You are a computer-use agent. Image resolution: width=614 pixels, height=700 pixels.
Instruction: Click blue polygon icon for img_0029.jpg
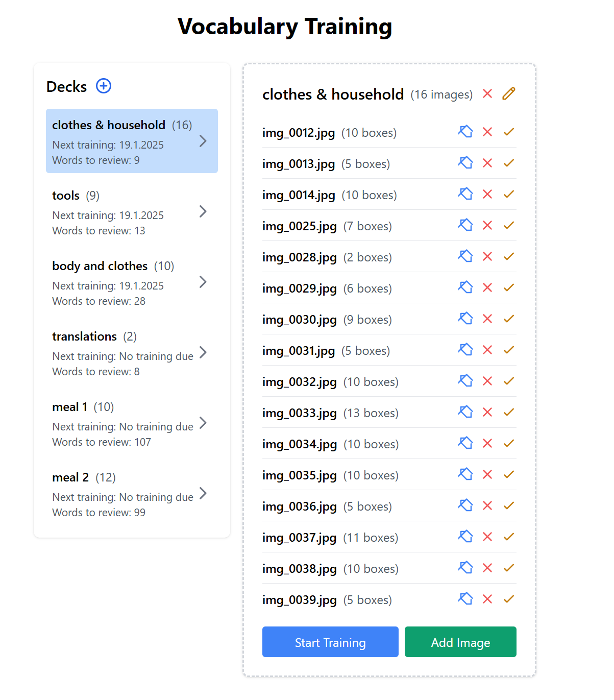click(x=465, y=287)
